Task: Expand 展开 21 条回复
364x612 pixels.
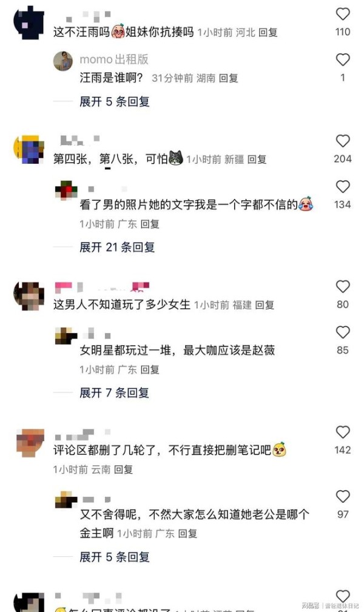Action: (x=117, y=247)
